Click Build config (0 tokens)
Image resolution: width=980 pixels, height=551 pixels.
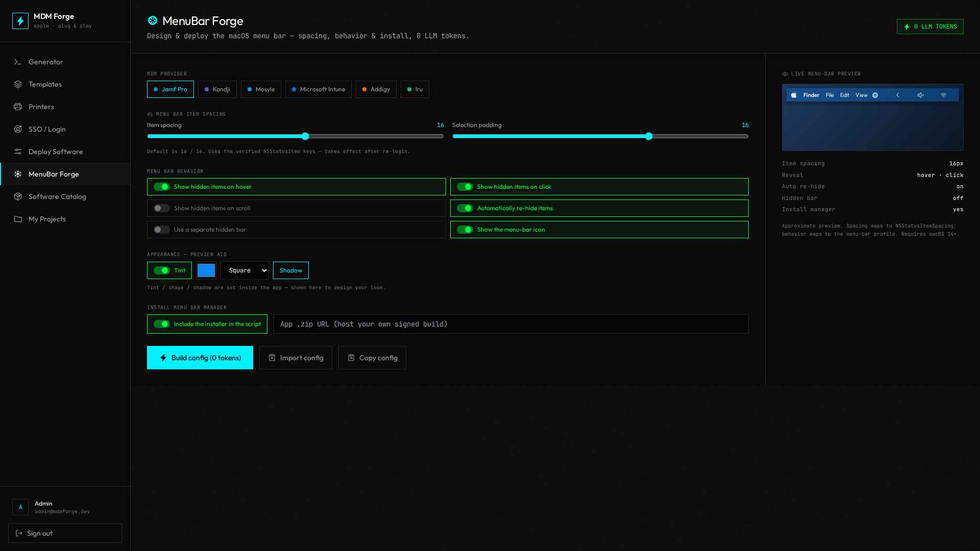(x=200, y=358)
